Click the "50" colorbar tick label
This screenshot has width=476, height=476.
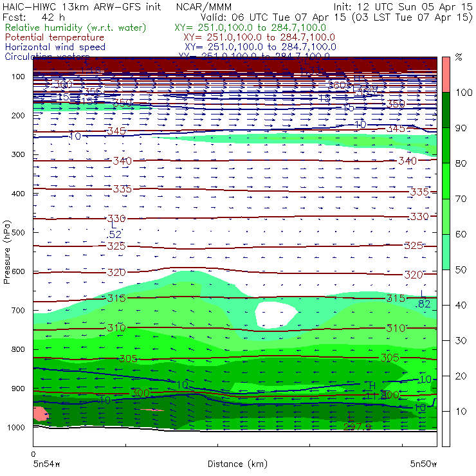(461, 270)
